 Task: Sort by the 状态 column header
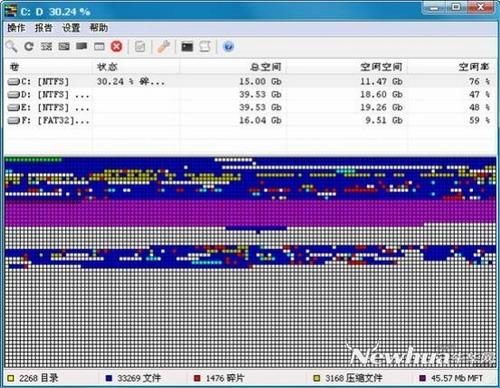coord(136,67)
